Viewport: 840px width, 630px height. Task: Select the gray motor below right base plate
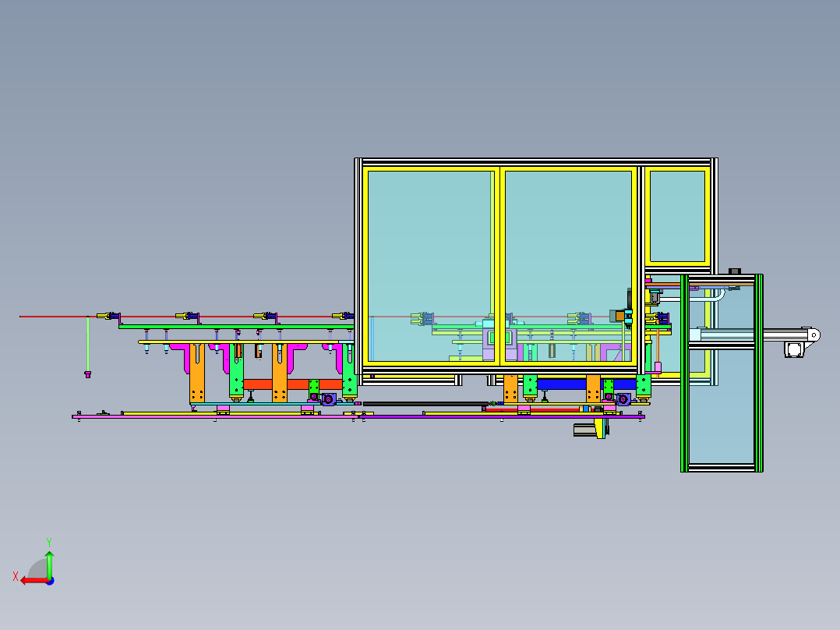pyautogui.click(x=584, y=430)
